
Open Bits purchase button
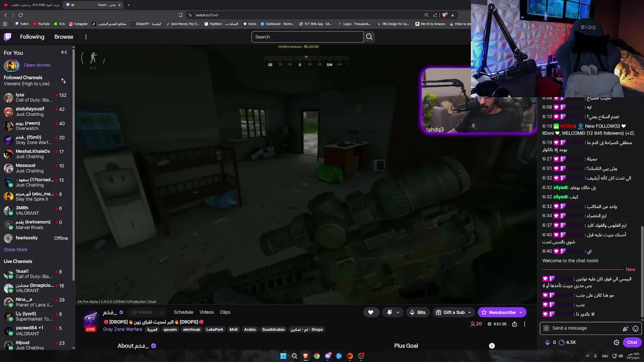coord(417,312)
